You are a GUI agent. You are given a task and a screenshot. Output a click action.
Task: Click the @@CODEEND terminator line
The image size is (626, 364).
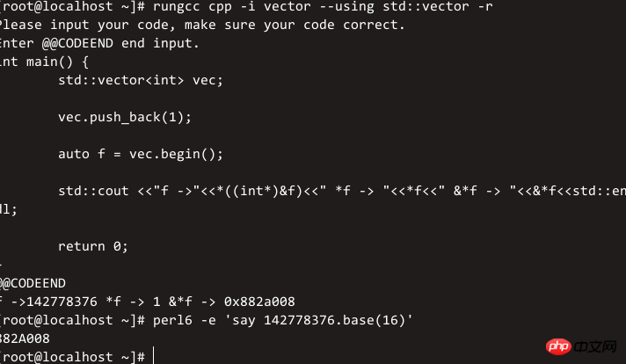(x=33, y=283)
